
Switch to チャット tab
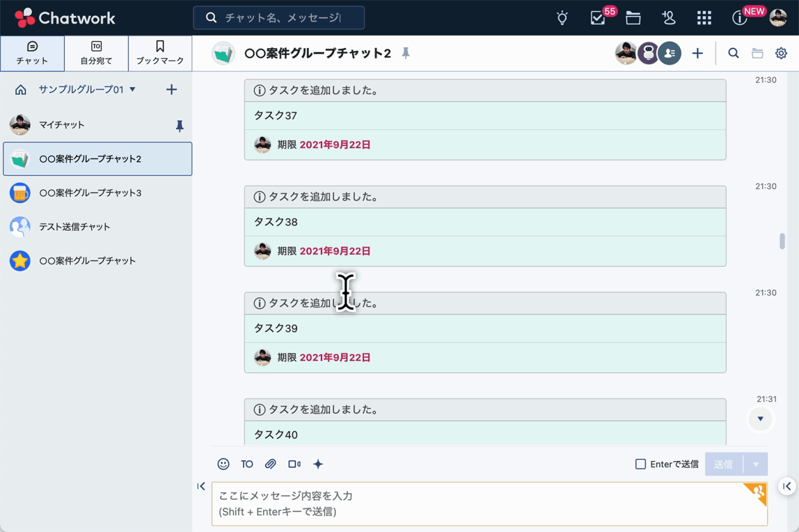[32, 53]
